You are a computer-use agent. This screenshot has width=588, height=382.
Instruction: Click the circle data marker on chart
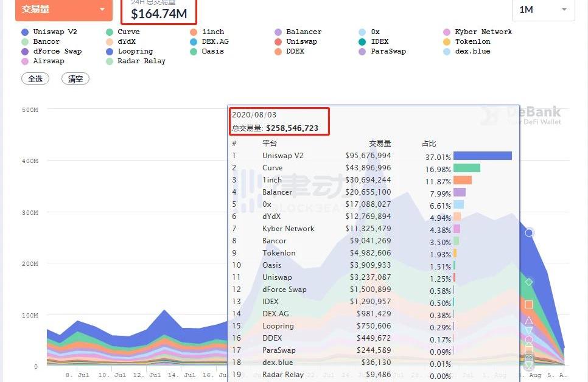[x=529, y=232]
